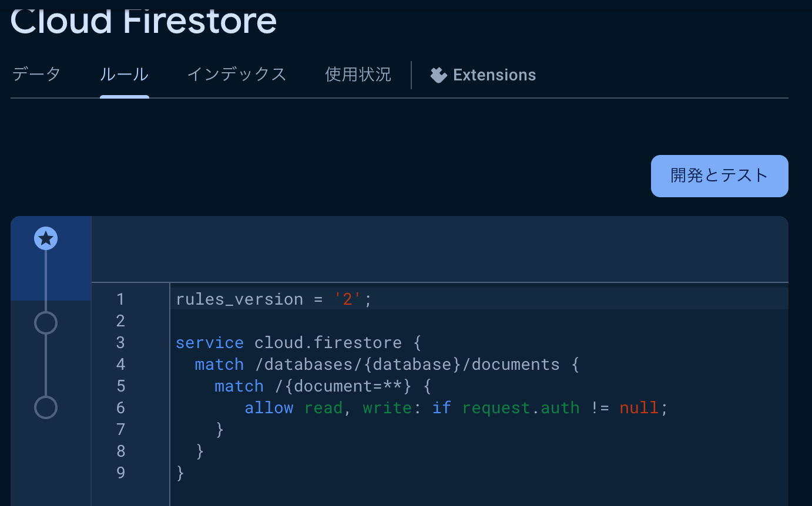Click line number 2 in gutter
Image resolution: width=812 pixels, height=506 pixels.
(120, 321)
